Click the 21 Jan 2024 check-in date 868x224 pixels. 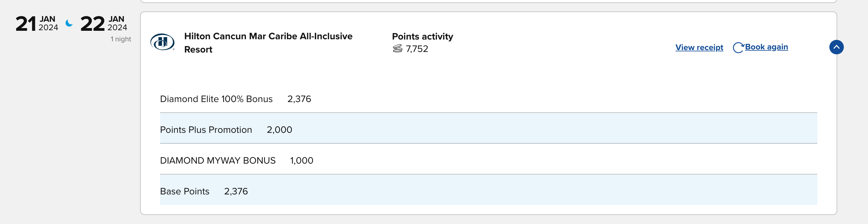pos(37,24)
